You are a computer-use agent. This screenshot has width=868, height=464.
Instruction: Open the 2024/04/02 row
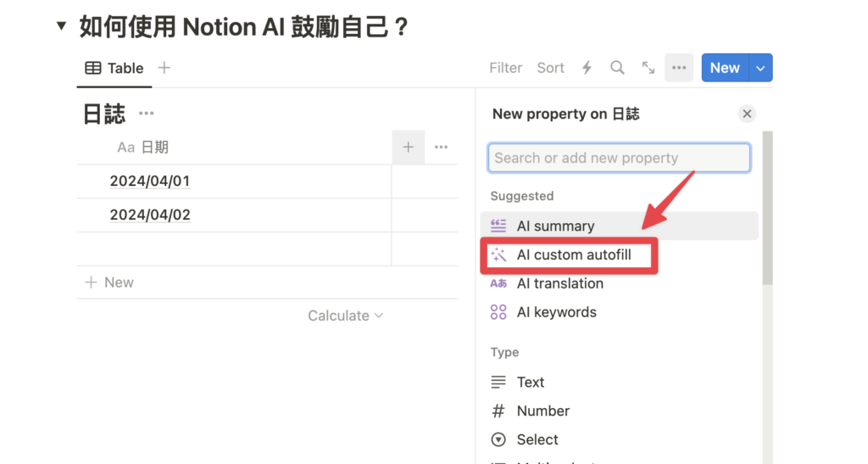[x=150, y=215]
